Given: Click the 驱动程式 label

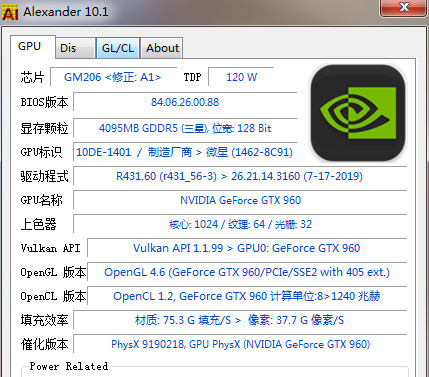Looking at the screenshot, I should tap(44, 176).
